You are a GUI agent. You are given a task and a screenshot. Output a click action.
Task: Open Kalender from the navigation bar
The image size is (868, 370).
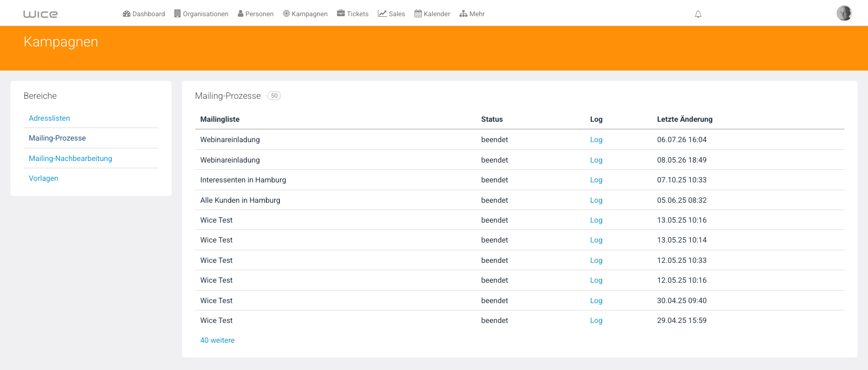[432, 14]
